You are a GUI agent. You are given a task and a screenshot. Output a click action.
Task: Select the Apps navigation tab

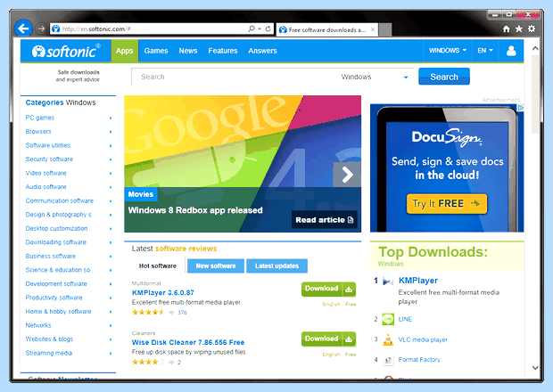coord(125,51)
